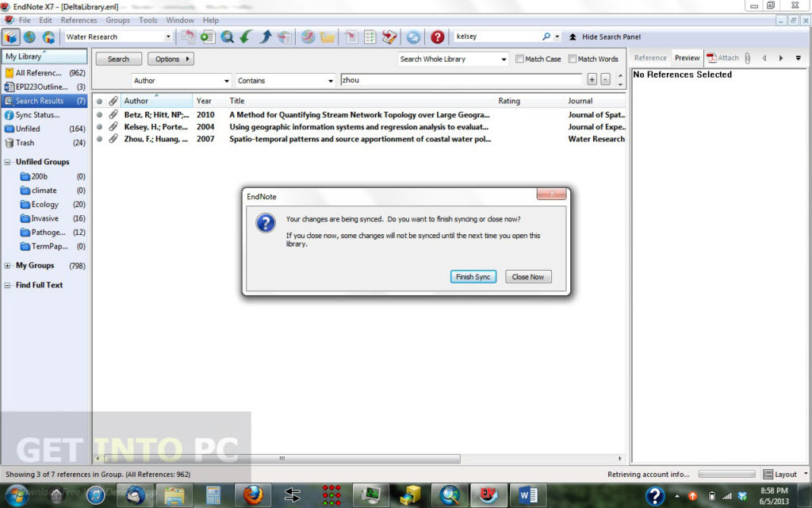Screen dimensions: 812x508
Task: Open the References menu
Action: (79, 20)
